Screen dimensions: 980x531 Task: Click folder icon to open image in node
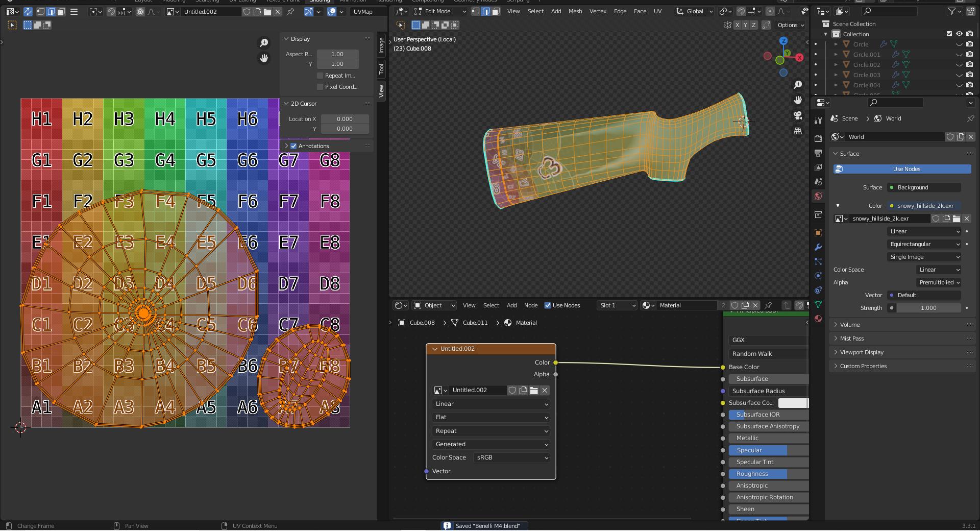coord(534,390)
